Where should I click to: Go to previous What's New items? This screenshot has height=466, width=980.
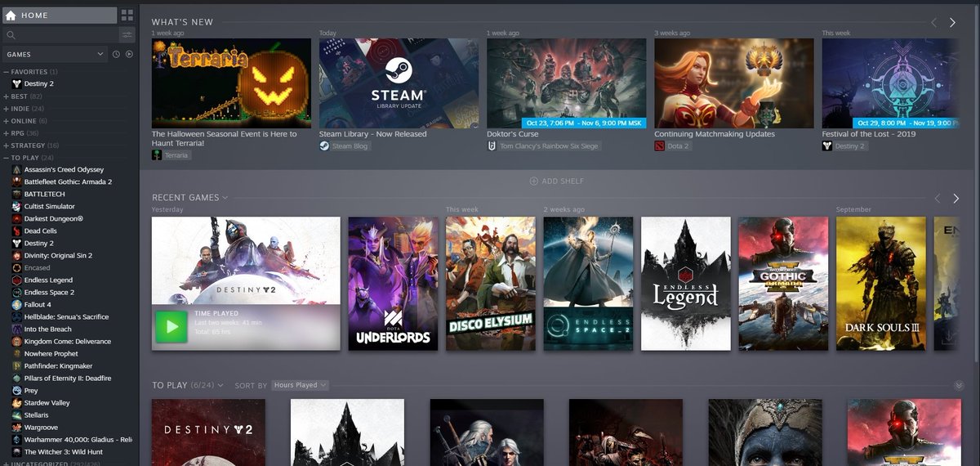(934, 23)
